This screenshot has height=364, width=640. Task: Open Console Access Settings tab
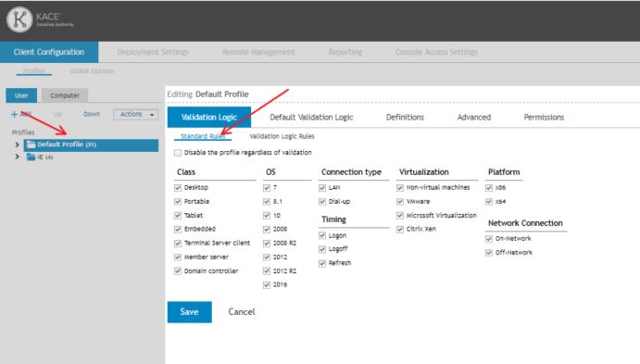(436, 52)
